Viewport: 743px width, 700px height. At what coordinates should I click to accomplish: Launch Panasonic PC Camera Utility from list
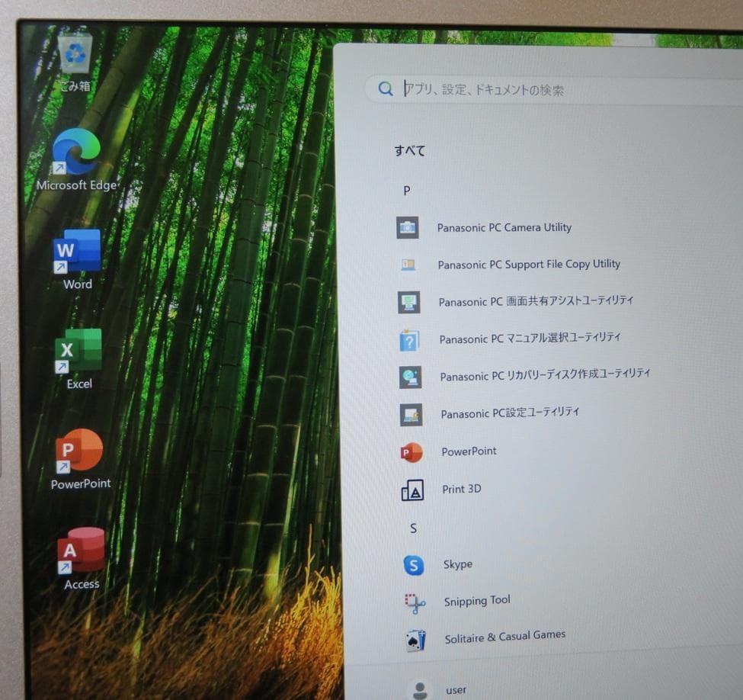[504, 227]
